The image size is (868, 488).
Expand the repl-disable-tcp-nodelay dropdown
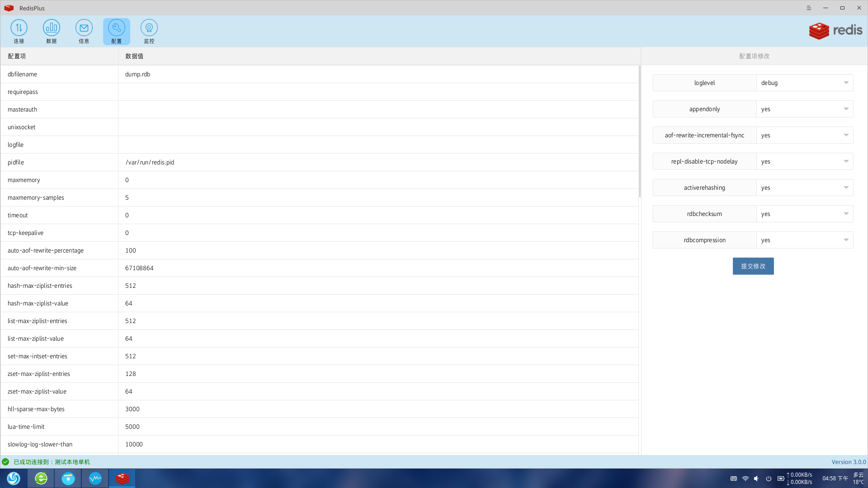point(805,161)
